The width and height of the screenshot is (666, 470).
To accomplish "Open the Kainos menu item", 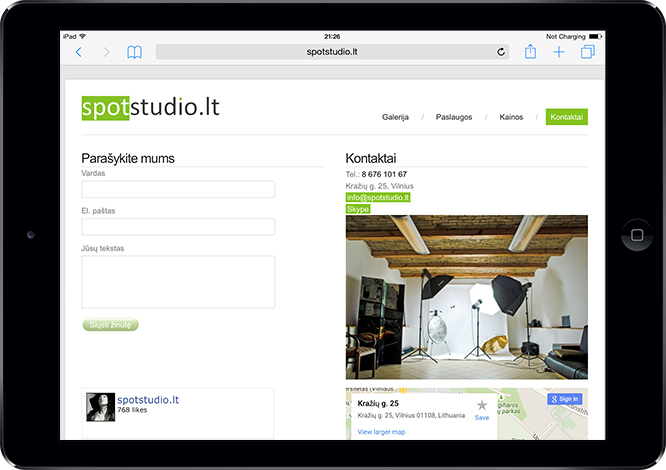I will [x=511, y=117].
